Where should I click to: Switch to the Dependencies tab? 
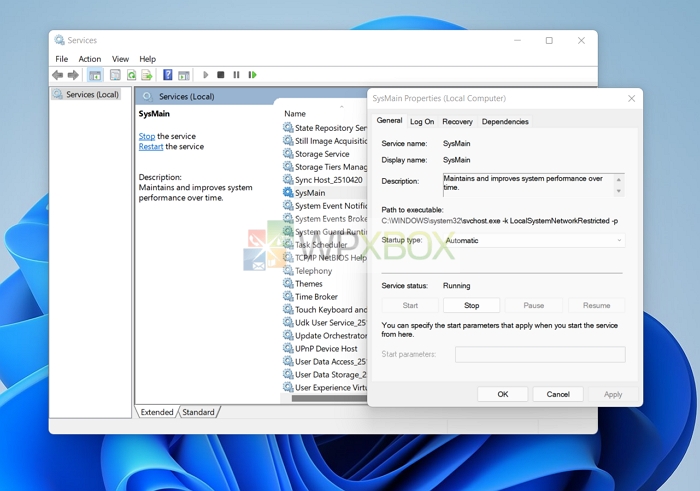[505, 121]
